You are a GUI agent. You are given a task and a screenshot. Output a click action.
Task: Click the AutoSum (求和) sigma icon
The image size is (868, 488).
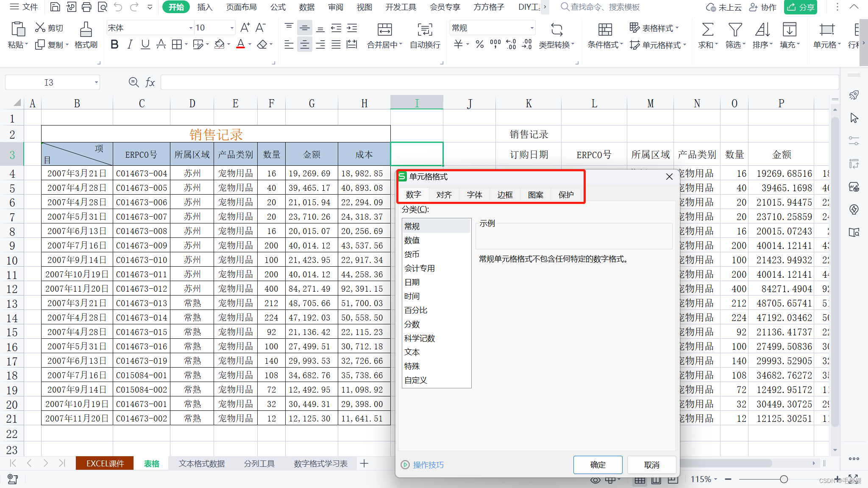[707, 30]
